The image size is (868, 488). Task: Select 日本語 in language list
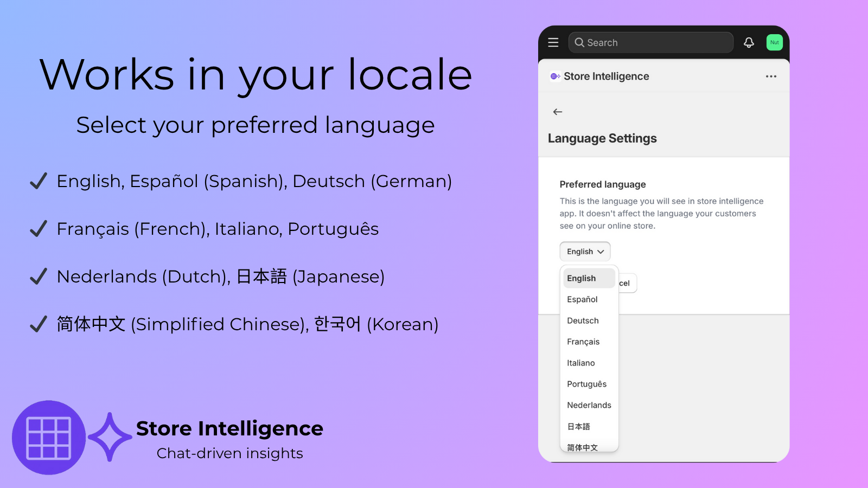tap(589, 426)
